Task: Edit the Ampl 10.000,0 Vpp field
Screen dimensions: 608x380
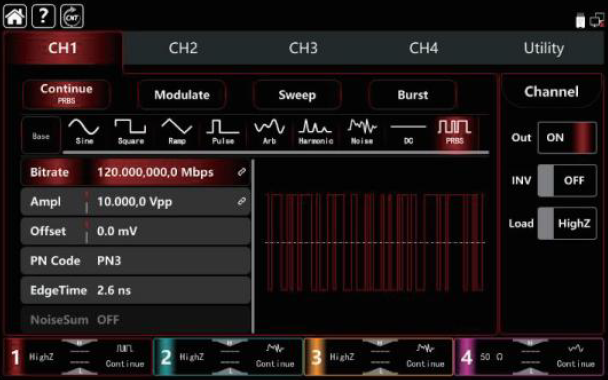Action: coord(135,202)
